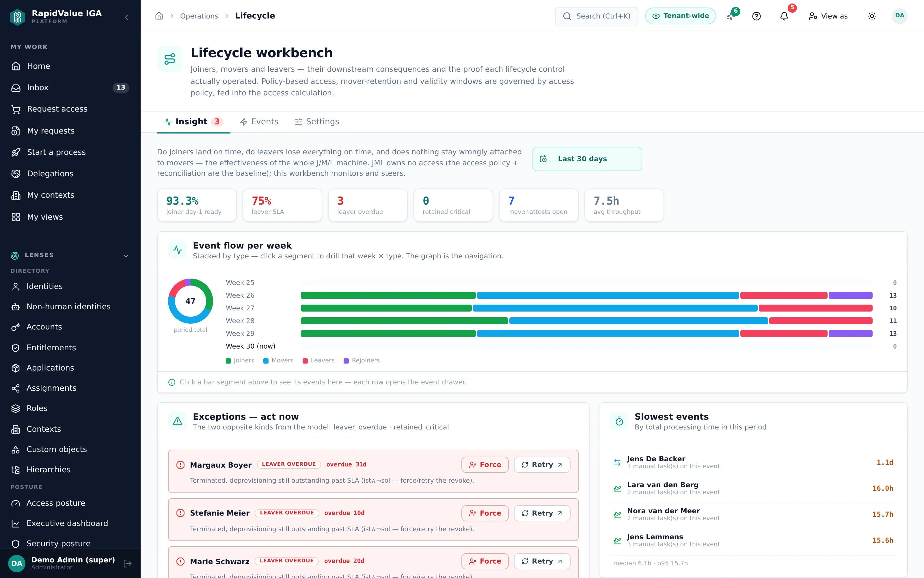Open Nora van der Meer slowest event
This screenshot has width=924, height=578.
753,514
